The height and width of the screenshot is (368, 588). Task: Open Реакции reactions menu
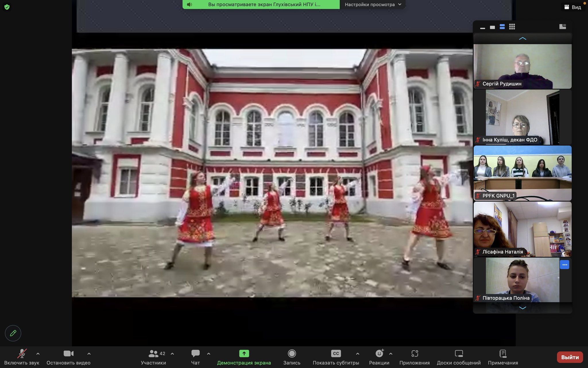379,357
